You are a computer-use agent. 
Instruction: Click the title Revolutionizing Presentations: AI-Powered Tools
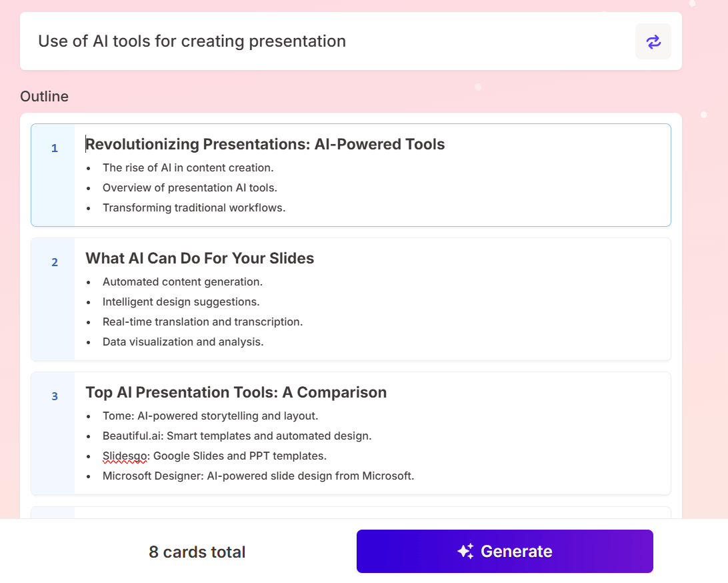click(265, 144)
